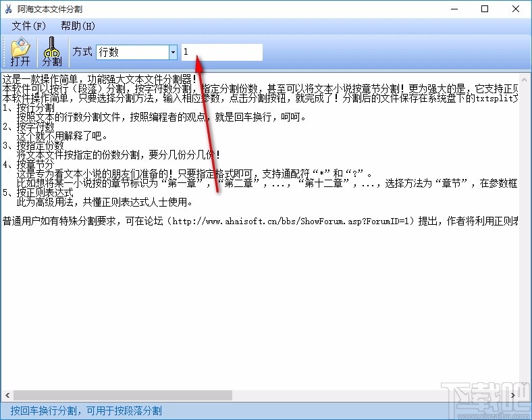Click the line '2、按字符数'
532x420 pixels.
coord(28,127)
